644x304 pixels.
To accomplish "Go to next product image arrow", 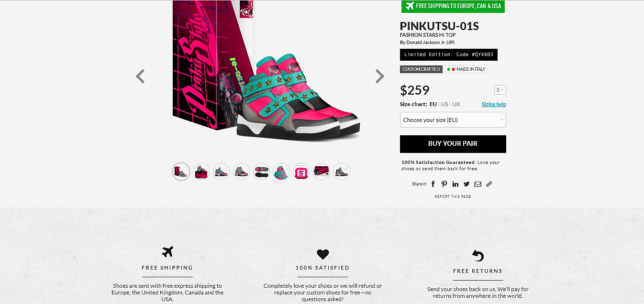I will pos(379,76).
